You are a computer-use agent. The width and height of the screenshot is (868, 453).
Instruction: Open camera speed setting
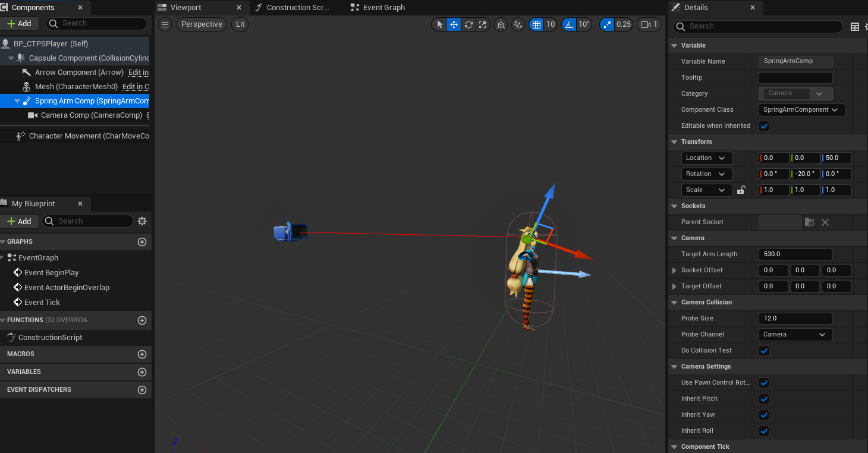(649, 24)
